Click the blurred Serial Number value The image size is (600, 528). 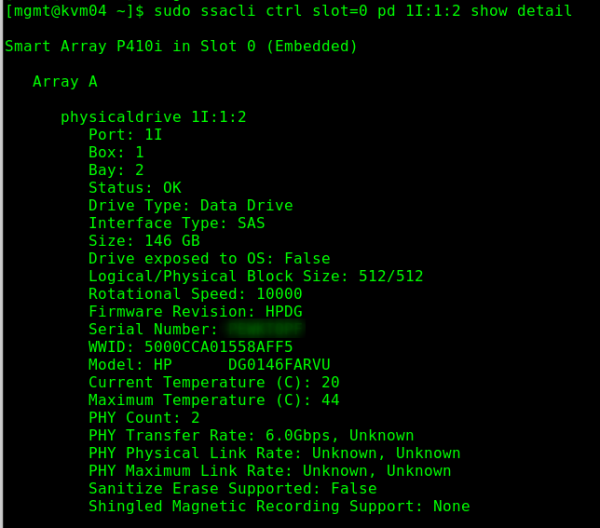(x=265, y=329)
